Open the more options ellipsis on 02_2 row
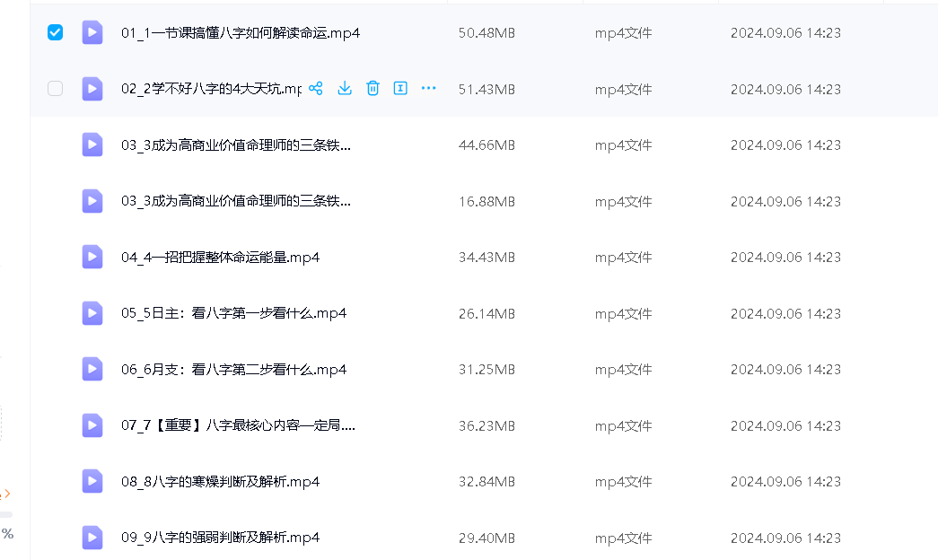This screenshot has height=560, width=938. [x=429, y=88]
